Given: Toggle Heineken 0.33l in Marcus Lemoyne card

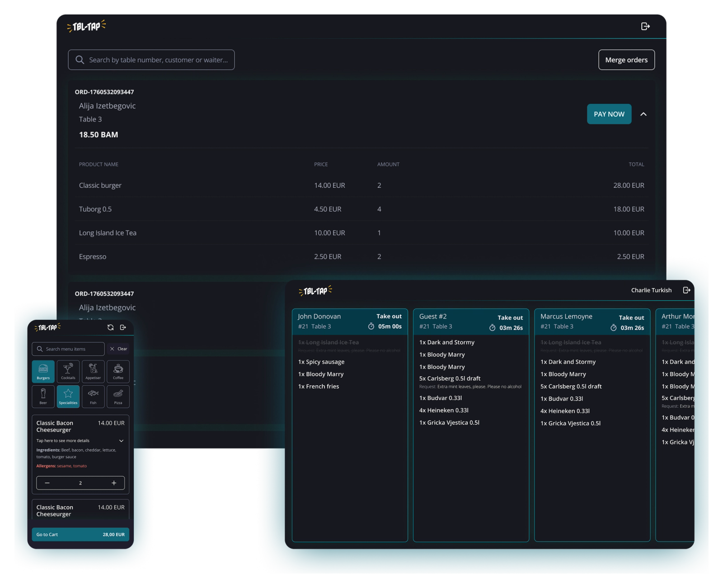Looking at the screenshot, I should point(565,411).
